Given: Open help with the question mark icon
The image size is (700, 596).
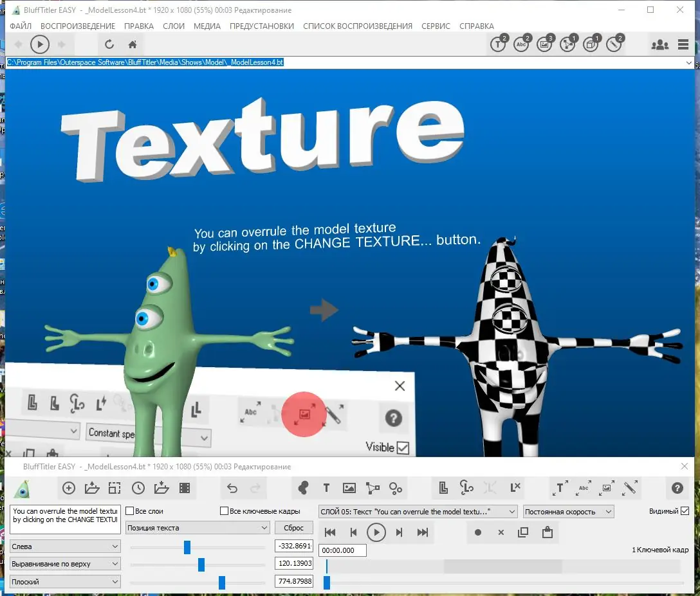Looking at the screenshot, I should pyautogui.click(x=677, y=488).
